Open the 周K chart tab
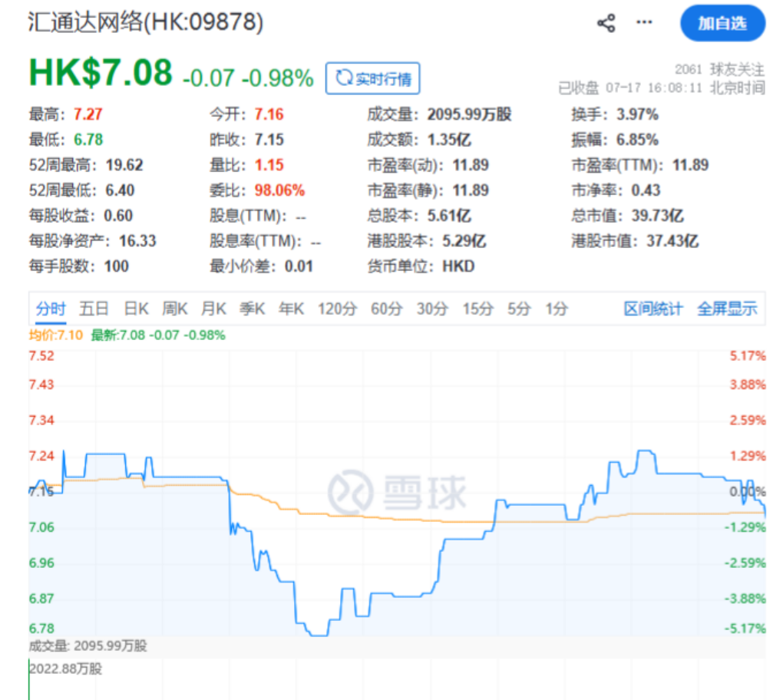This screenshot has height=700, width=783. coord(175,309)
